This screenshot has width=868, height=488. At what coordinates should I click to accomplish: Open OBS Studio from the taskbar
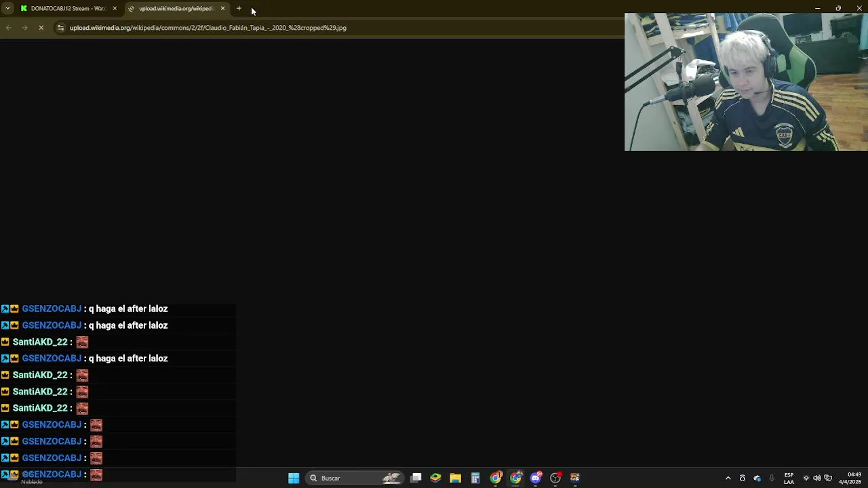pos(555,478)
